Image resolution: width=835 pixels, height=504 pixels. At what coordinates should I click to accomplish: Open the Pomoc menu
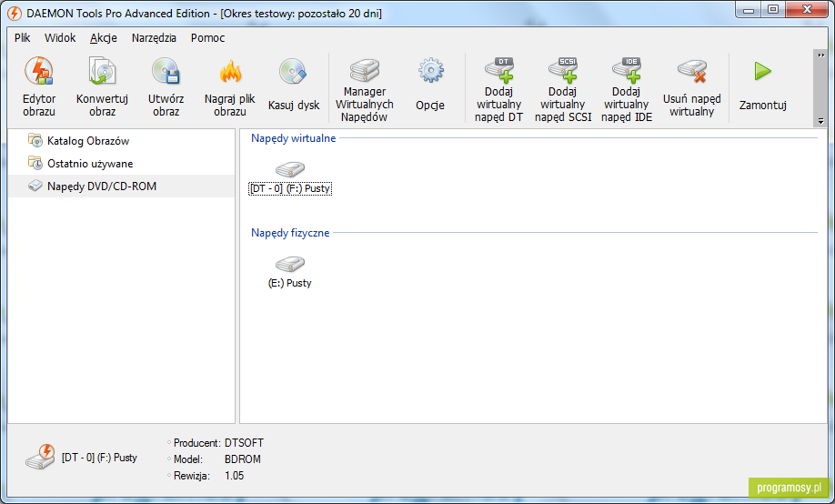(207, 38)
